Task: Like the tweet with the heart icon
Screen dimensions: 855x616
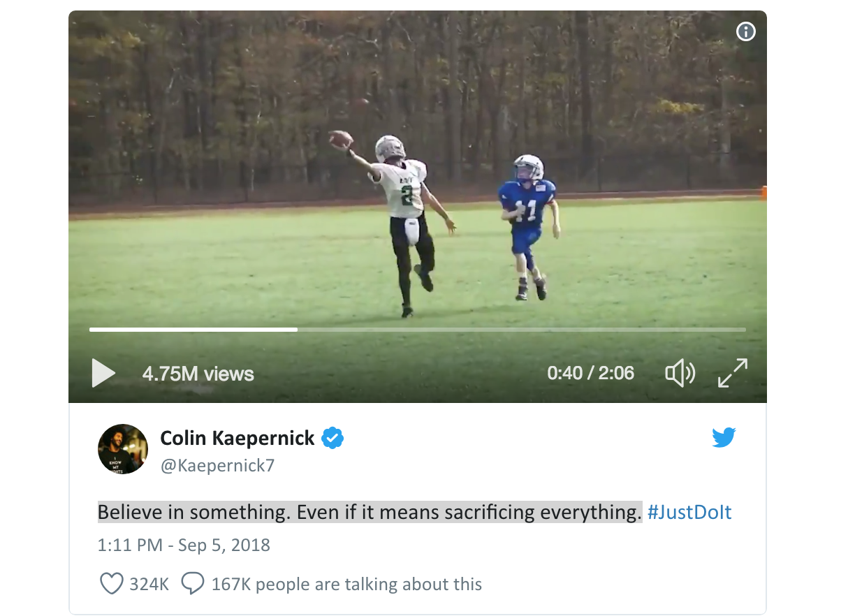Action: tap(112, 584)
